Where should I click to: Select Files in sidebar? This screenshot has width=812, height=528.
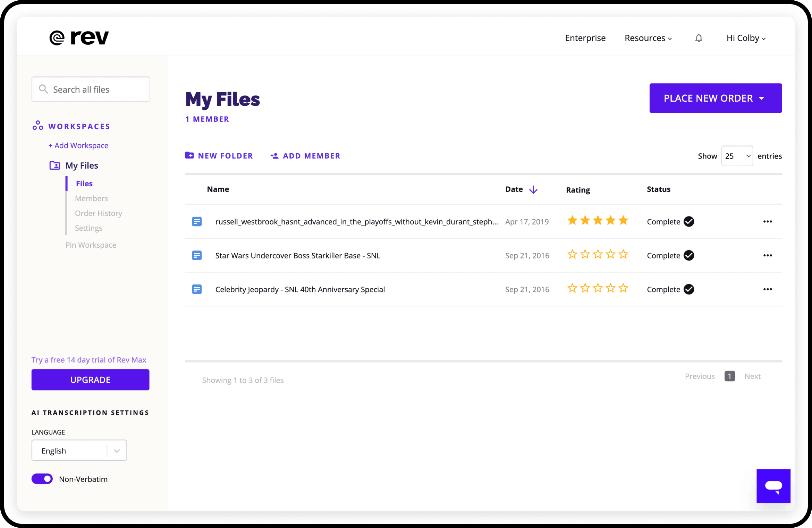[84, 184]
